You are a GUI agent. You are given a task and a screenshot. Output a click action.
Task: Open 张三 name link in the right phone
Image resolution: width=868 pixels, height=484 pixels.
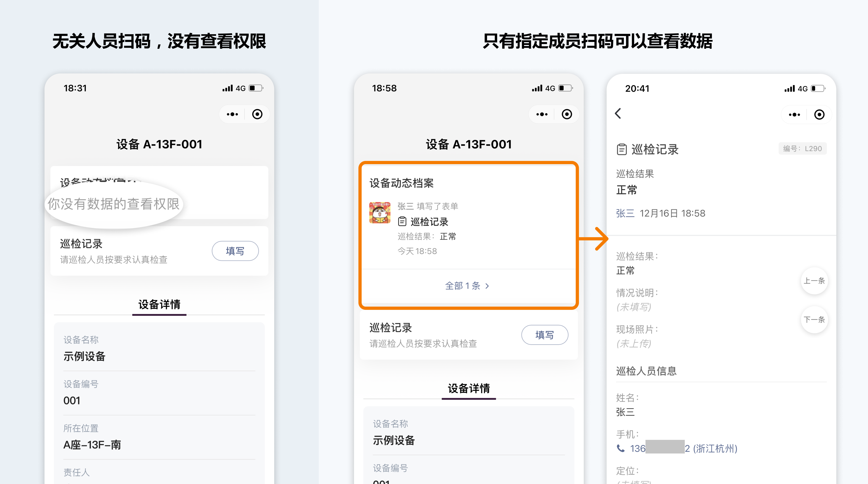(x=625, y=214)
